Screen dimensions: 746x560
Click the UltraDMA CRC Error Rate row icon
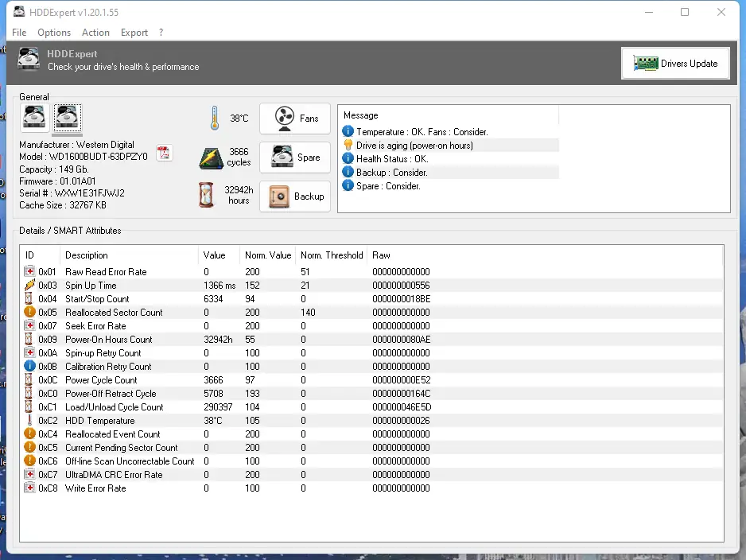[29, 474]
